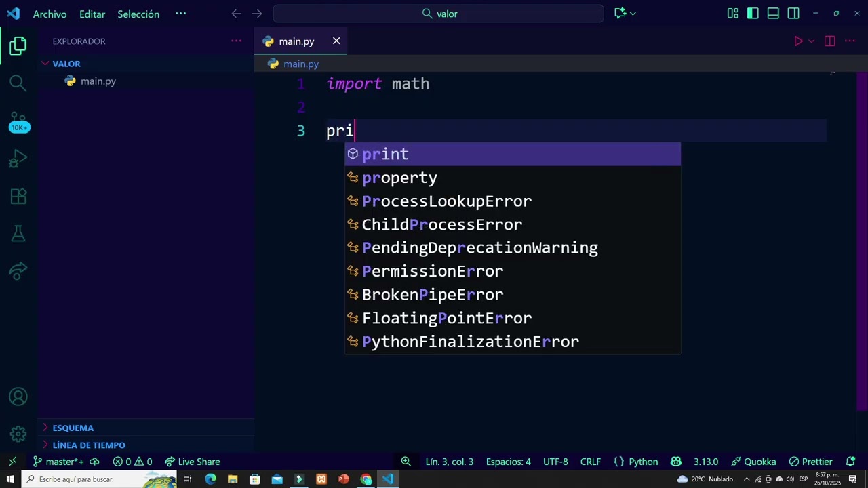The width and height of the screenshot is (868, 488).
Task: Open the Accounts menu
Action: coord(18,397)
